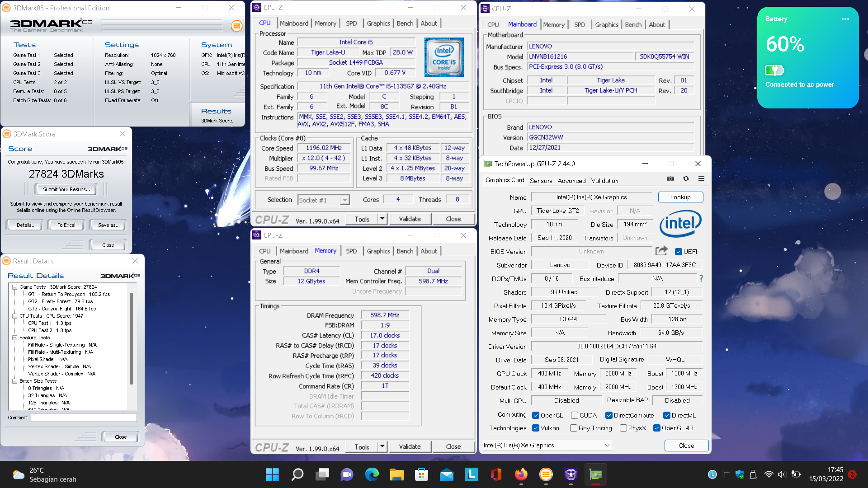Toggle the DirectML checkbox
Screen dimensions: 868x488
[666, 415]
